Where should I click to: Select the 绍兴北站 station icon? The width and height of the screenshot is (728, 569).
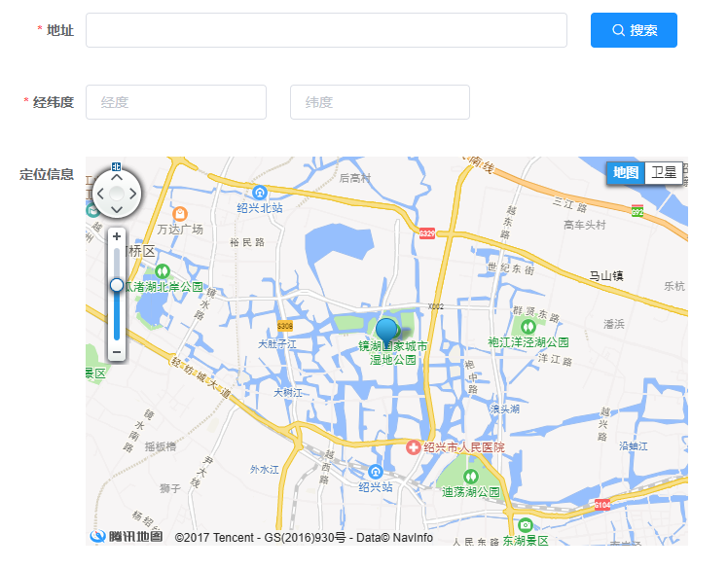click(260, 193)
